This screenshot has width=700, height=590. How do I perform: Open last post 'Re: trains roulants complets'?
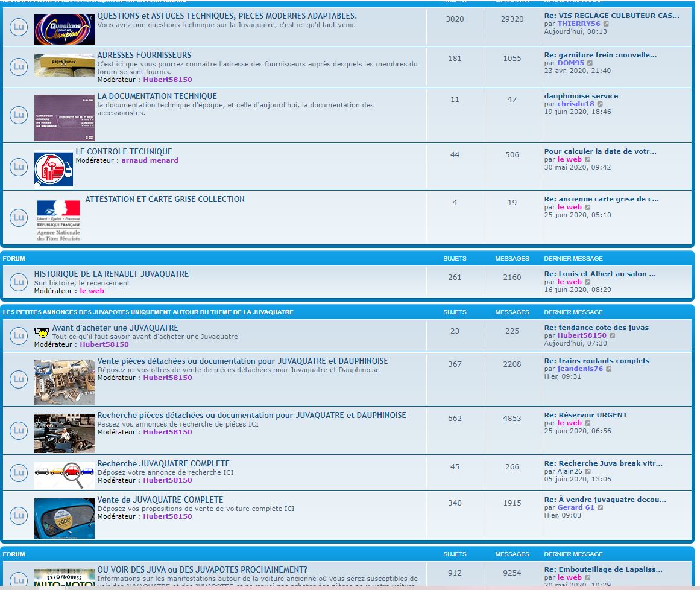(597, 361)
